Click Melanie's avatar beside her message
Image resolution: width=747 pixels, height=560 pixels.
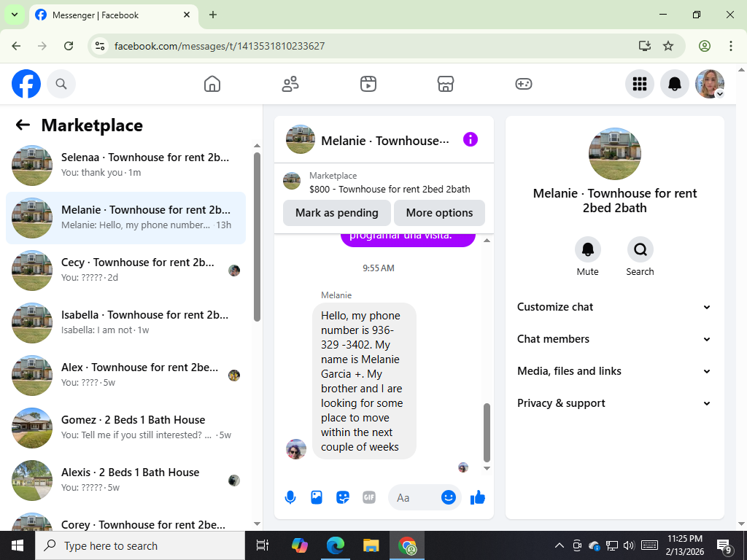pyautogui.click(x=296, y=449)
